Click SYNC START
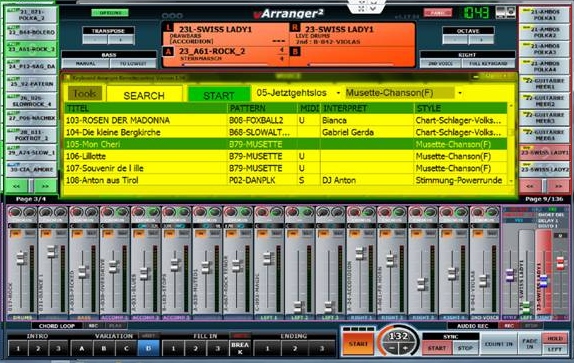 [437, 348]
